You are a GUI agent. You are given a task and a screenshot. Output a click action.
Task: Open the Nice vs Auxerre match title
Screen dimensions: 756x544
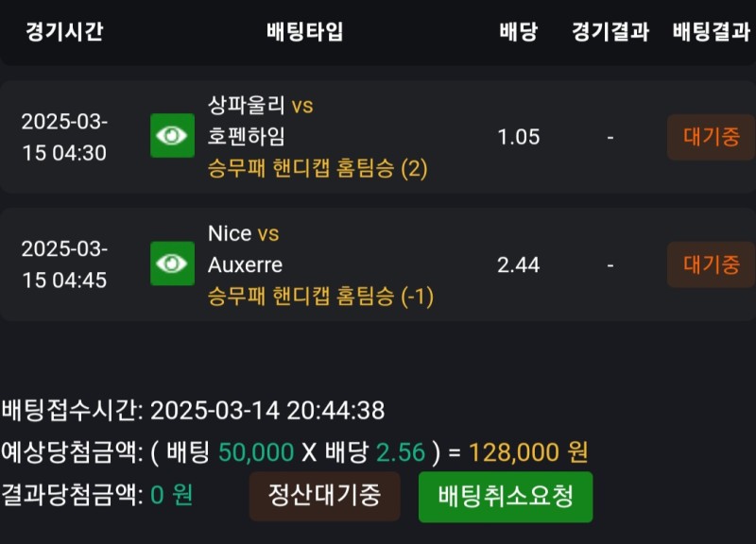(x=244, y=248)
